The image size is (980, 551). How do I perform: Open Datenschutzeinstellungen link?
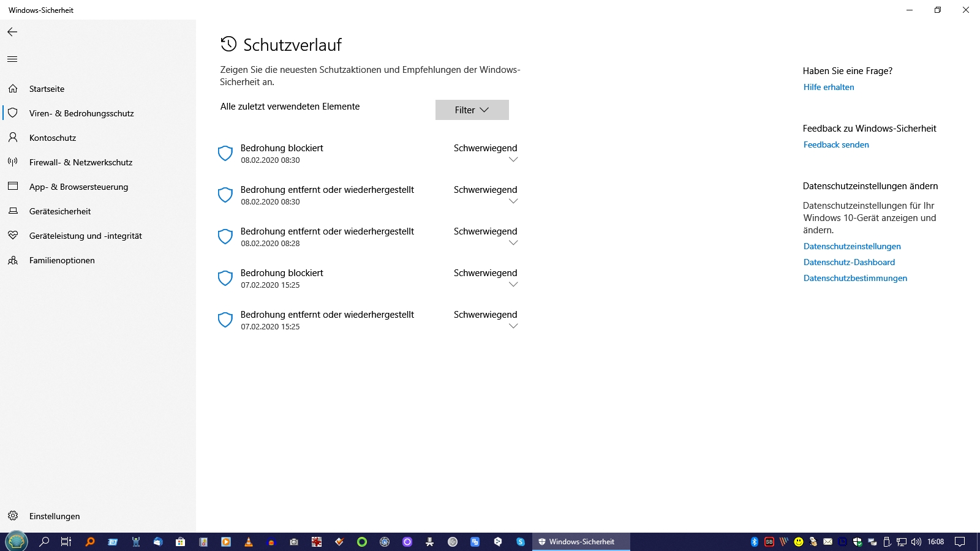point(852,246)
